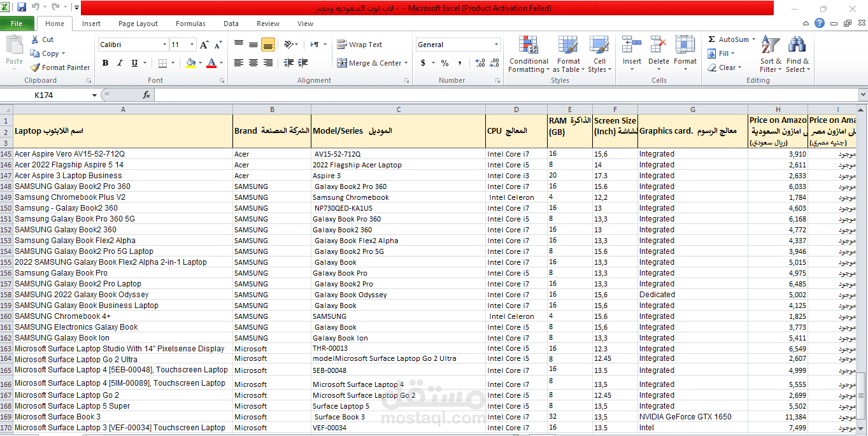Click the Delete cells icon
Image resolution: width=868 pixels, height=436 pixels.
(658, 46)
